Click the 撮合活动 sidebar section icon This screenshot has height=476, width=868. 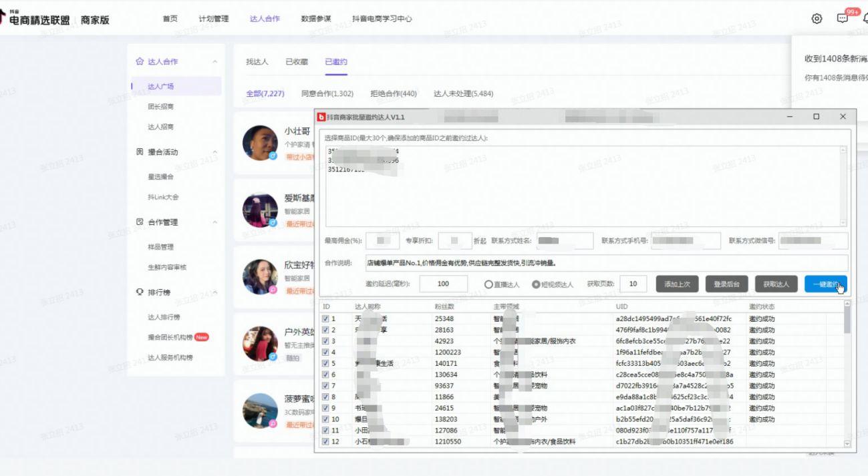[x=140, y=152]
